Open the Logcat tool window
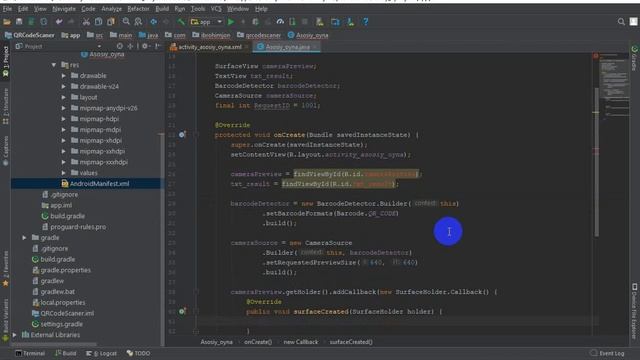Viewport: 640px width, 360px height. [x=101, y=353]
